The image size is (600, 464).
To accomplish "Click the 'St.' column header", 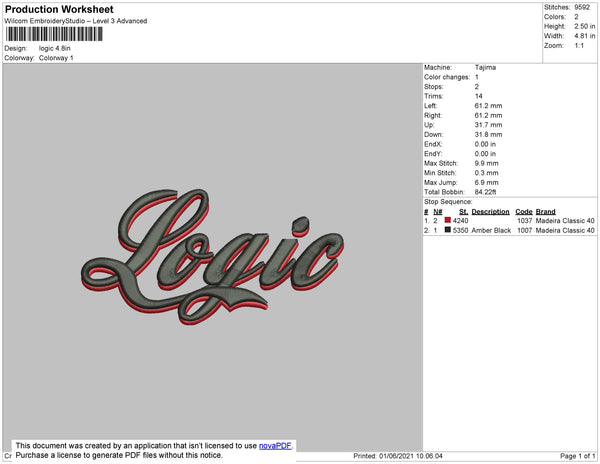I will click(463, 212).
